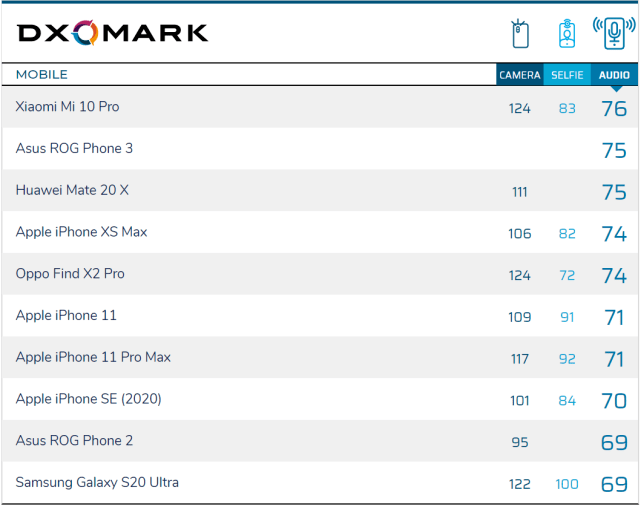Screen dimensions: 641x507
Task: Switch to the SELFIE tab
Action: [x=567, y=75]
